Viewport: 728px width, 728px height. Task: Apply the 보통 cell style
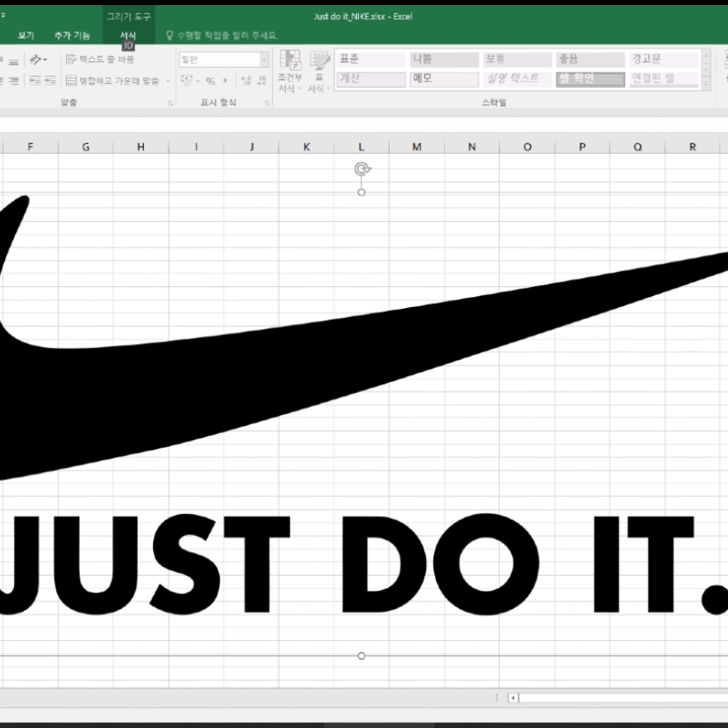(517, 59)
